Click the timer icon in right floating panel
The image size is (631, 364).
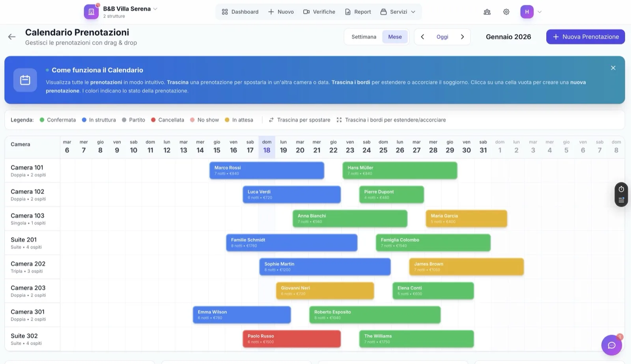pos(621,189)
